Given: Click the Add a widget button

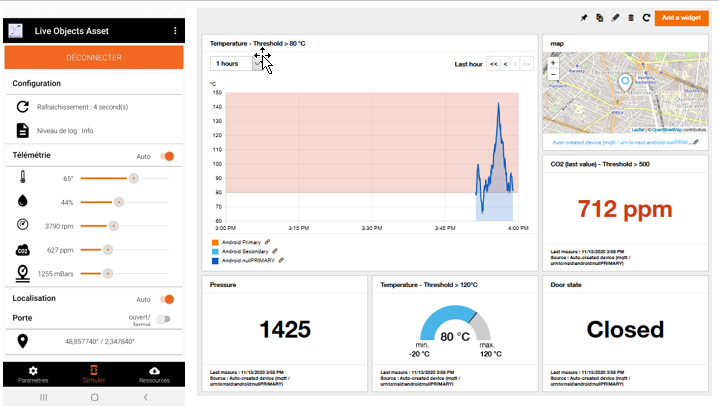Looking at the screenshot, I should [681, 18].
